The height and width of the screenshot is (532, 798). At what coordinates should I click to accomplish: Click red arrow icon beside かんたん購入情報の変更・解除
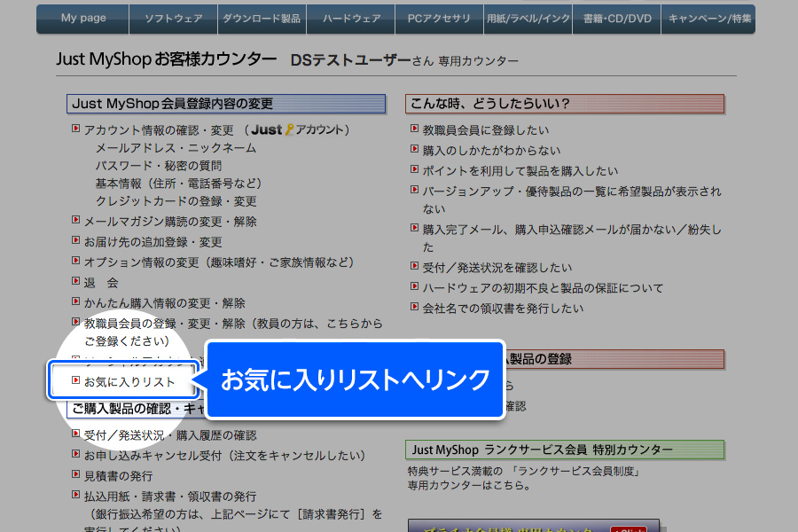(76, 301)
